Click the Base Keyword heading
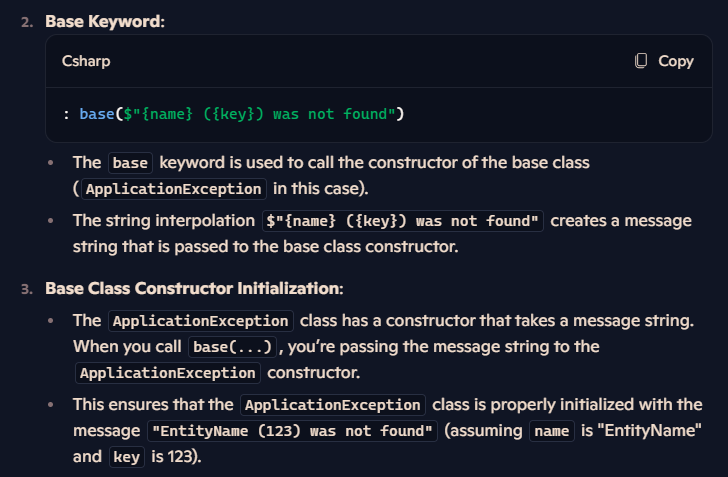This screenshot has height=477, width=728. pos(105,21)
